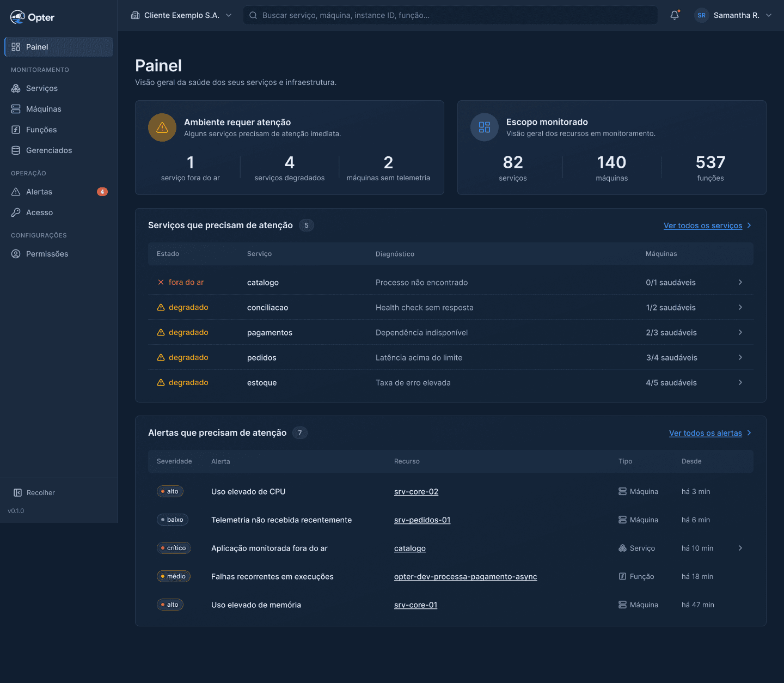This screenshot has height=683, width=784.
Task: Click the Escopo monitorado grid icon
Action: [x=485, y=127]
